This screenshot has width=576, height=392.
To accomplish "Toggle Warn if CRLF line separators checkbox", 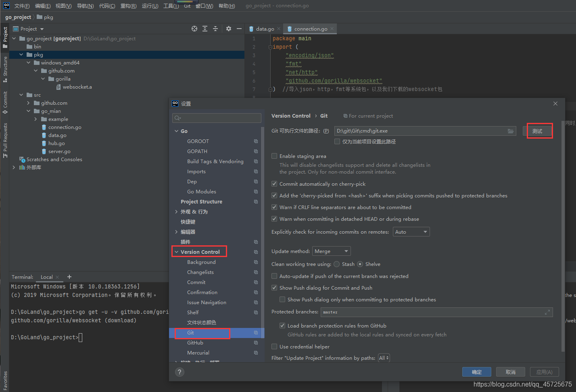I will tap(274, 207).
